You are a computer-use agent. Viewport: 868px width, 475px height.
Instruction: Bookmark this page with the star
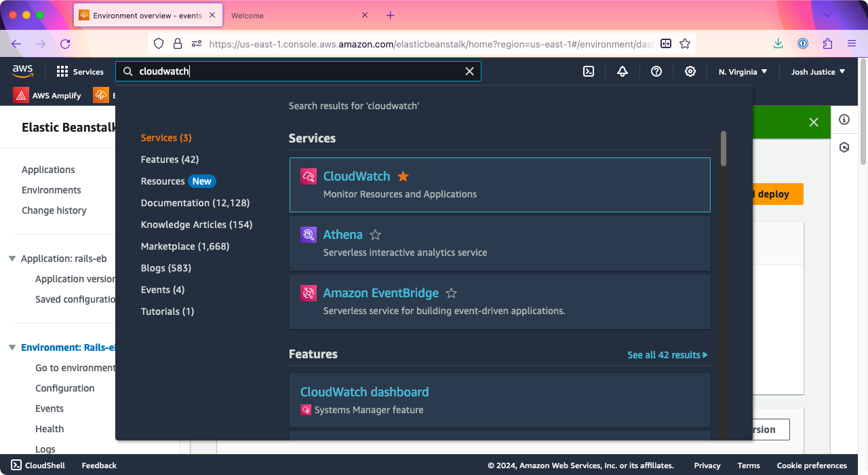(x=685, y=43)
